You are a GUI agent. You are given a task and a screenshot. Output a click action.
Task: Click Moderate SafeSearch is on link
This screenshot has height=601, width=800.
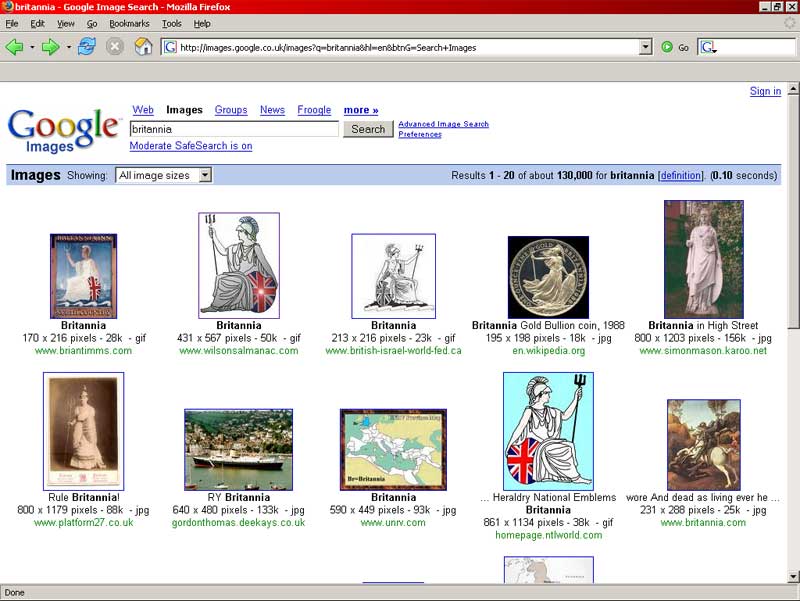click(191, 146)
